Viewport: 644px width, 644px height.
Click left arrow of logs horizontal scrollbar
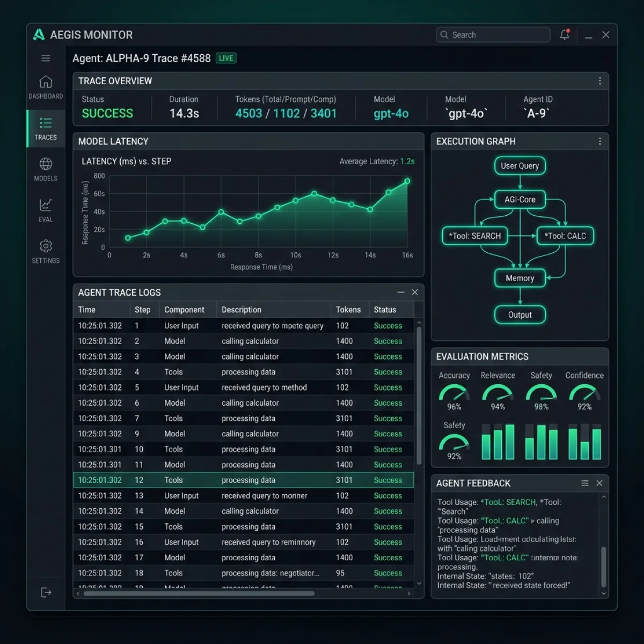tap(78, 594)
